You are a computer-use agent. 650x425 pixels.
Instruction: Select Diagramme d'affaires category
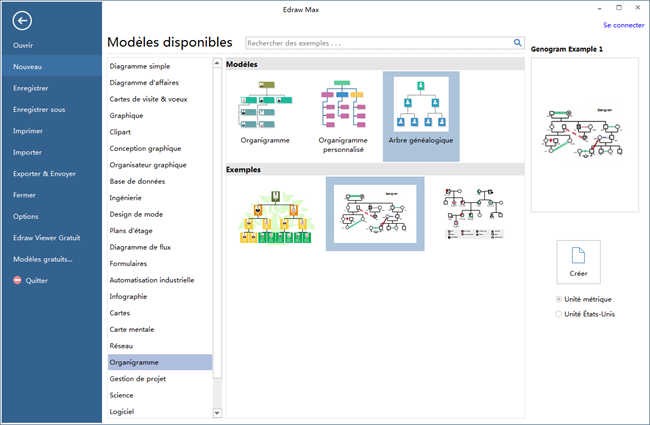[x=160, y=83]
